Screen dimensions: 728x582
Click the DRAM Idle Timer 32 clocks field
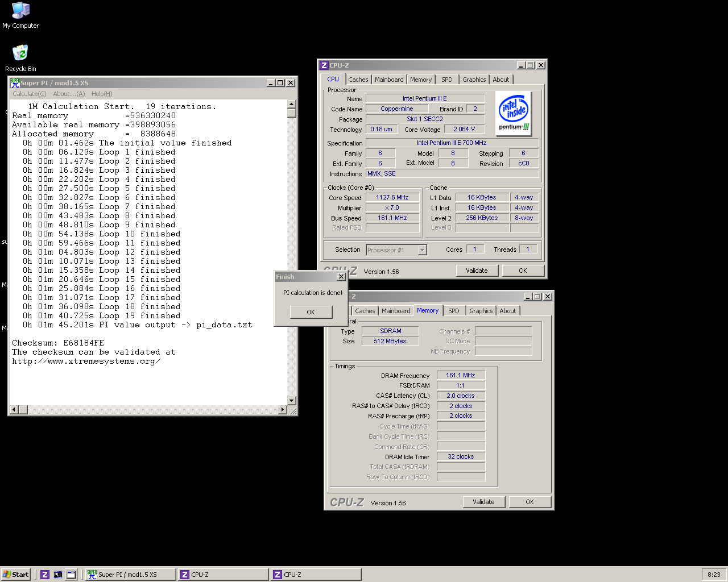click(461, 456)
